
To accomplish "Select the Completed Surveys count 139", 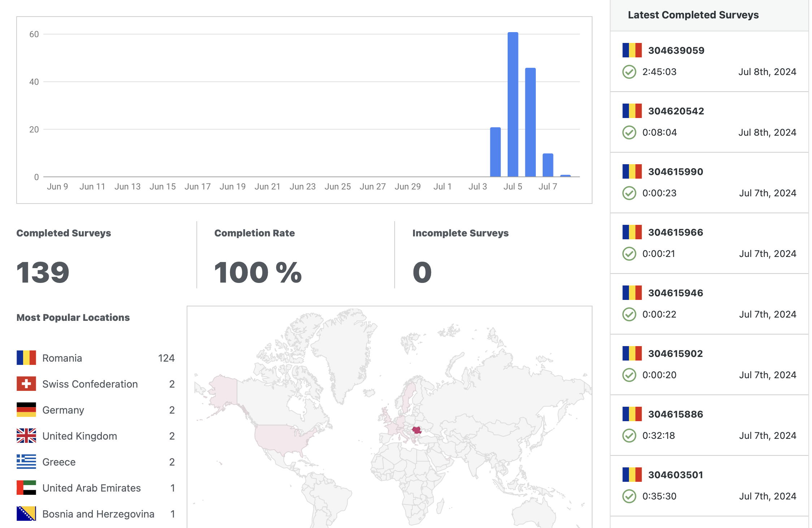I will click(43, 272).
